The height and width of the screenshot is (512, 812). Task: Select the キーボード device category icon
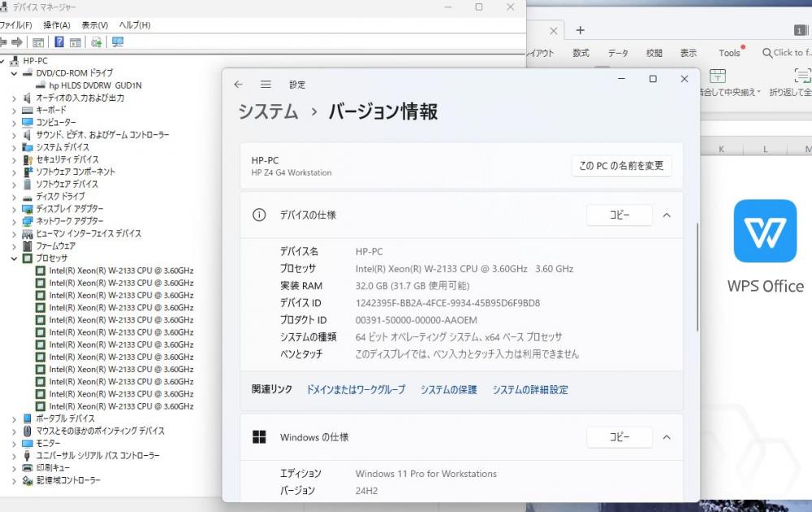click(x=28, y=111)
